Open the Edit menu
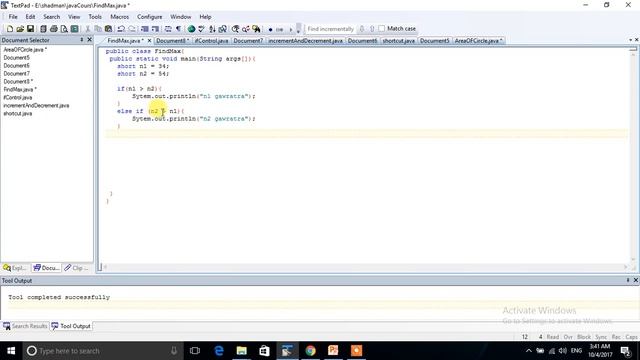The width and height of the screenshot is (640, 360). click(30, 17)
